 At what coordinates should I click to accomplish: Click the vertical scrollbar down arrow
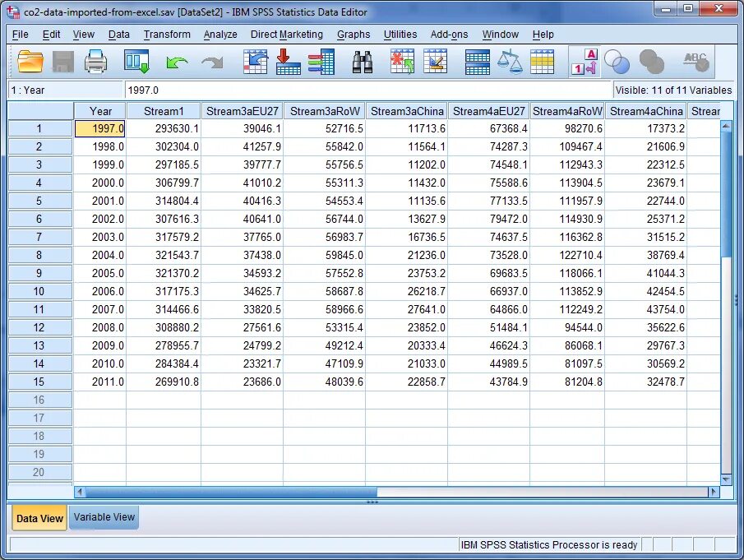[726, 479]
